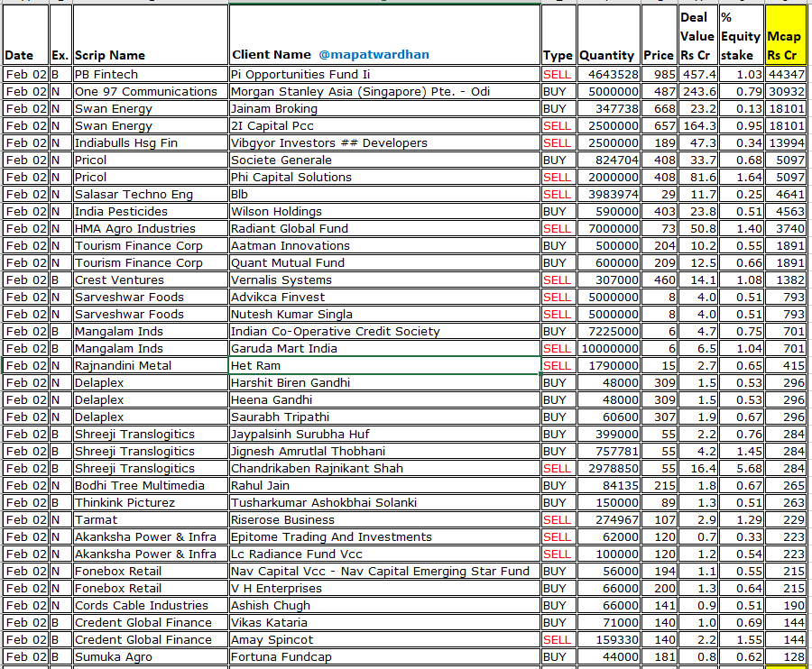The height and width of the screenshot is (669, 812).
Task: Click 'Phi Capital Solutions' cell
Action: tap(384, 177)
